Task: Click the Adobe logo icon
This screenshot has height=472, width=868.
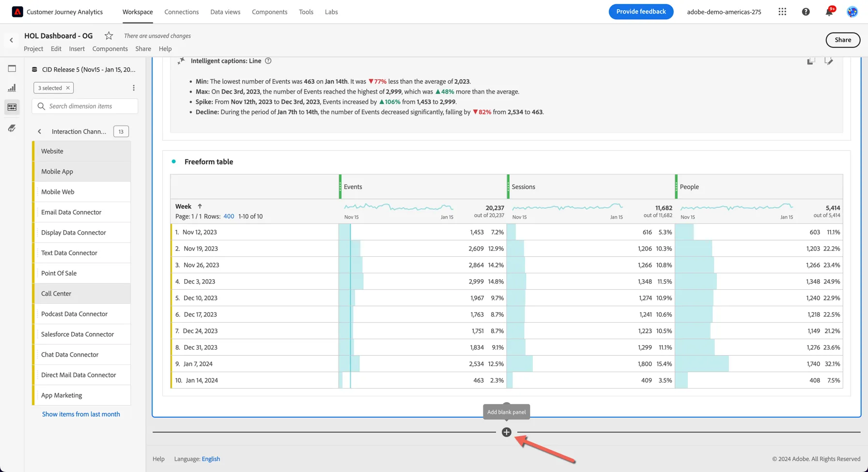Action: click(x=17, y=12)
